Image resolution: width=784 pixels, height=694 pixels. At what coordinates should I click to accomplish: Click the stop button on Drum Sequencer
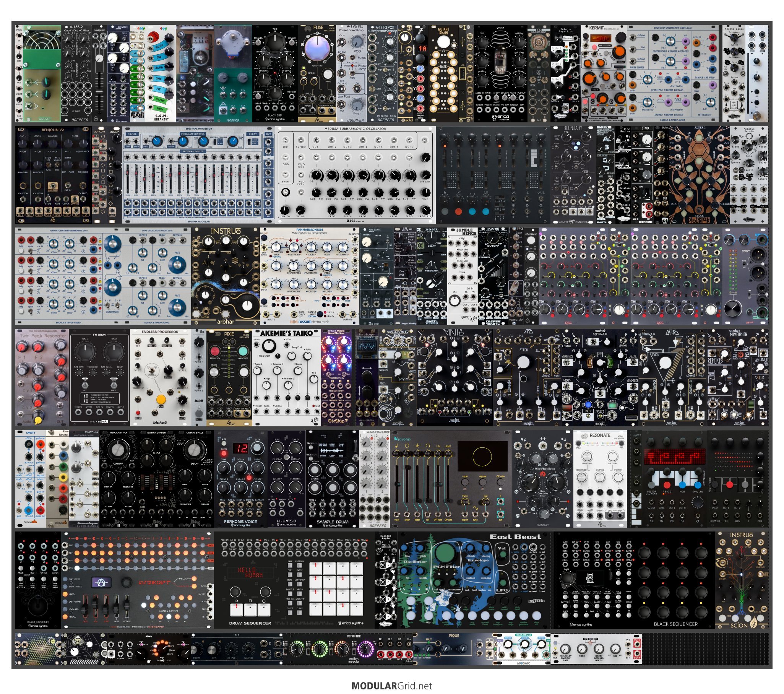(x=250, y=609)
